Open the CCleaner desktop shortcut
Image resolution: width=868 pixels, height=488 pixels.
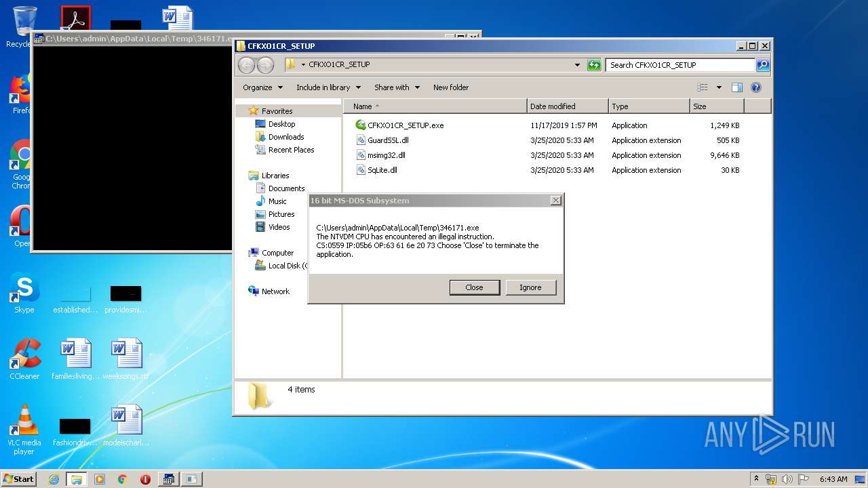click(24, 359)
